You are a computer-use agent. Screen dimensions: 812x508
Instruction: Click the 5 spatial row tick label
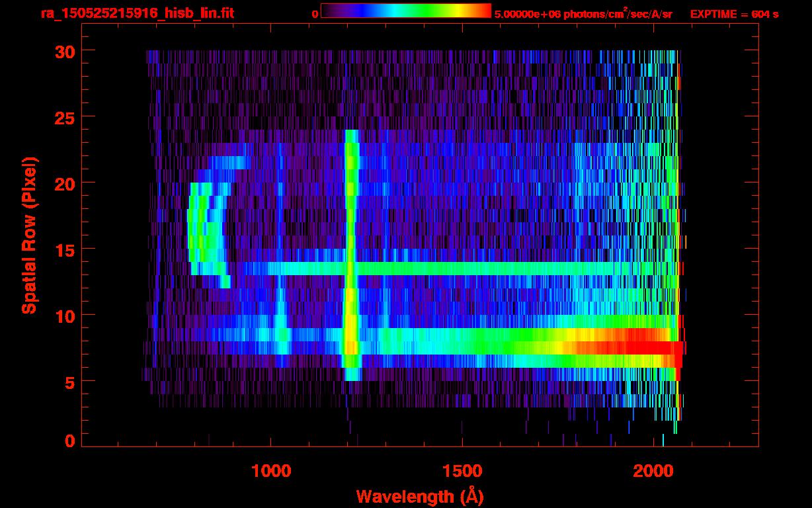(x=68, y=382)
